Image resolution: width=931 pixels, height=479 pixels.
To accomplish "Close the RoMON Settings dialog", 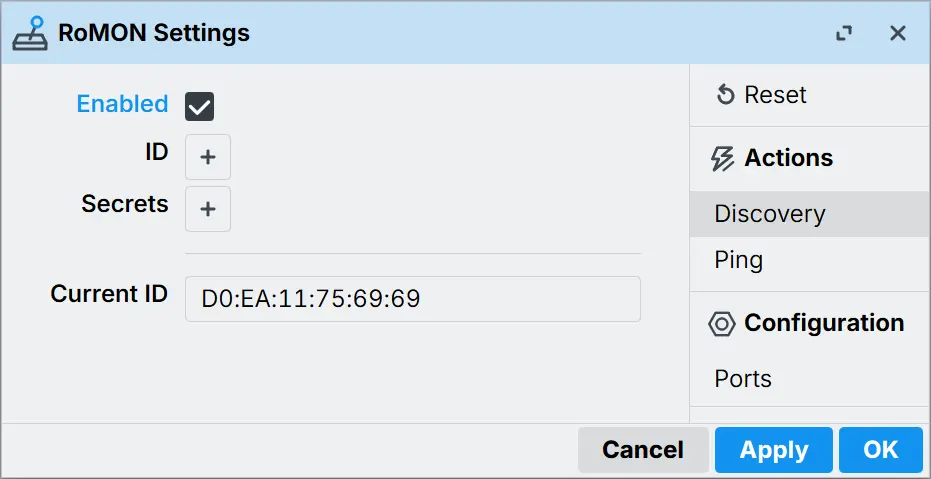I will click(x=898, y=33).
